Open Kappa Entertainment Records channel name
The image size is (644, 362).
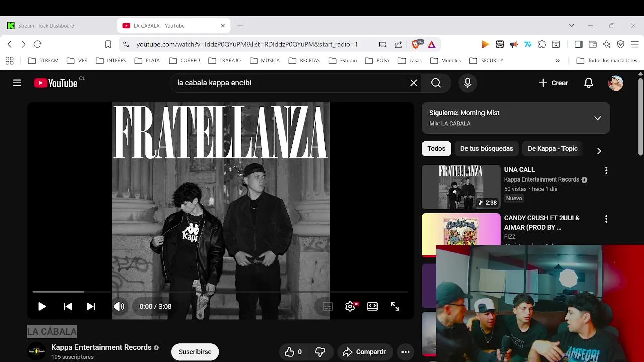(x=101, y=347)
